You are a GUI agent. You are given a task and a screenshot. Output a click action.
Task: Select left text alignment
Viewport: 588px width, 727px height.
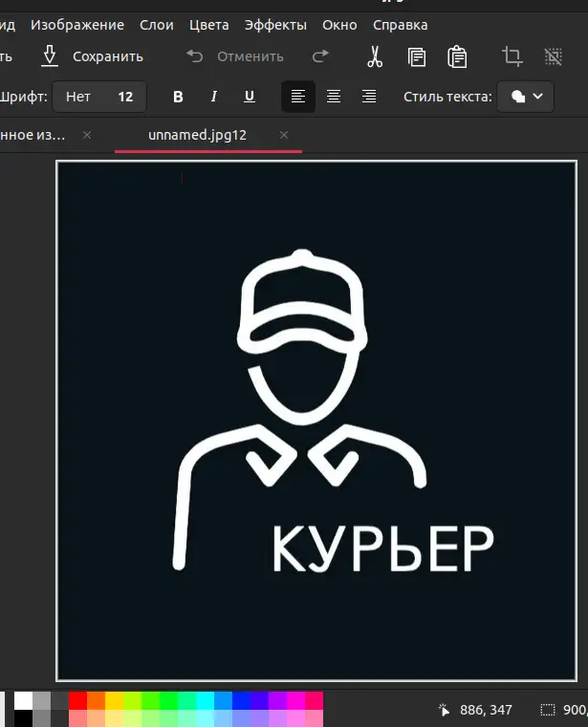pos(298,97)
